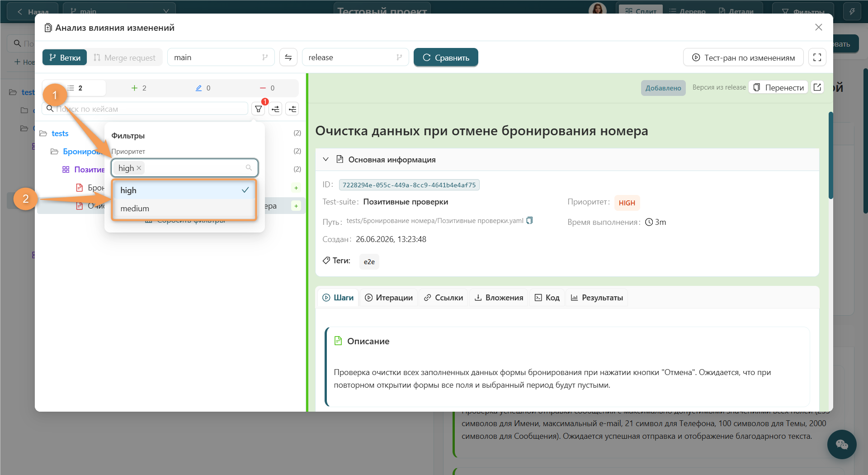
Task: Open the main branch dropdown
Action: click(x=221, y=57)
